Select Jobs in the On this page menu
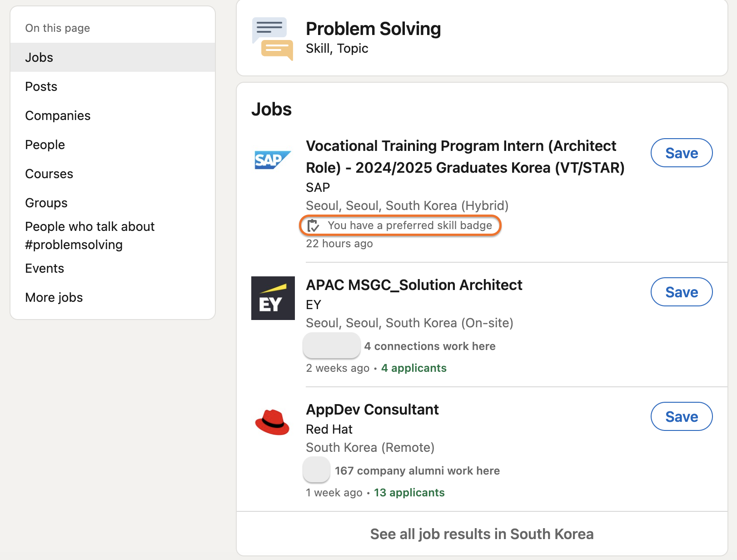 click(113, 57)
